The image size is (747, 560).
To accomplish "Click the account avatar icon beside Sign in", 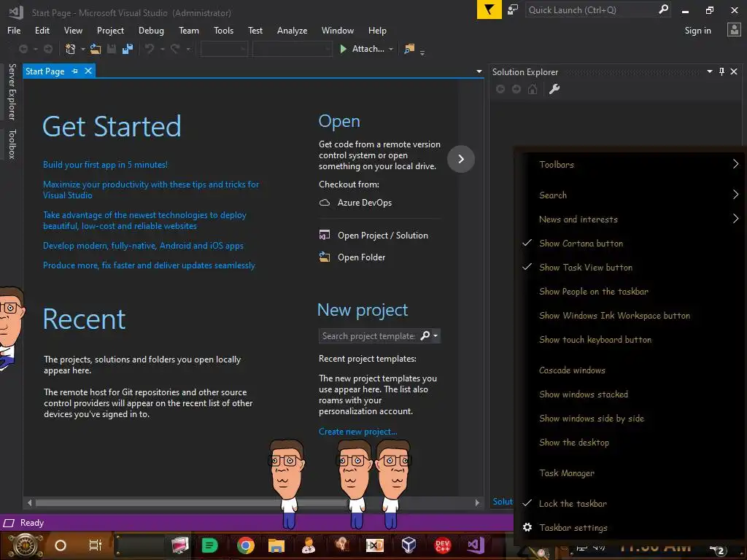I will pyautogui.click(x=734, y=30).
